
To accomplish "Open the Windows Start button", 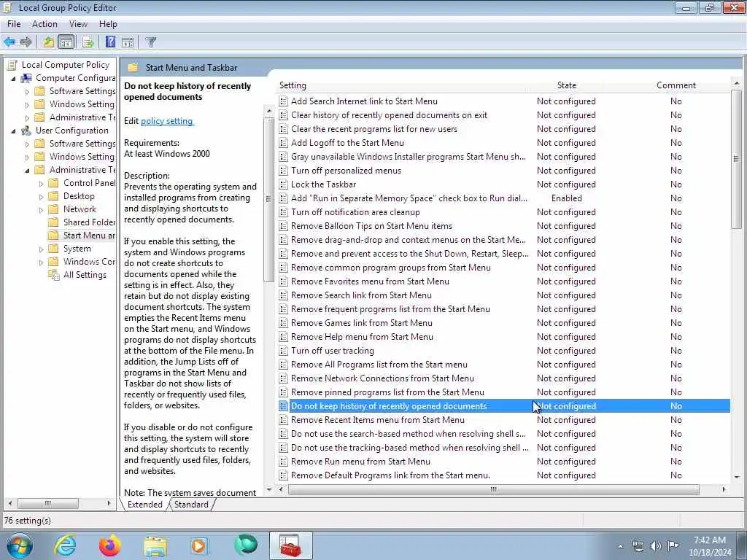I will point(20,545).
